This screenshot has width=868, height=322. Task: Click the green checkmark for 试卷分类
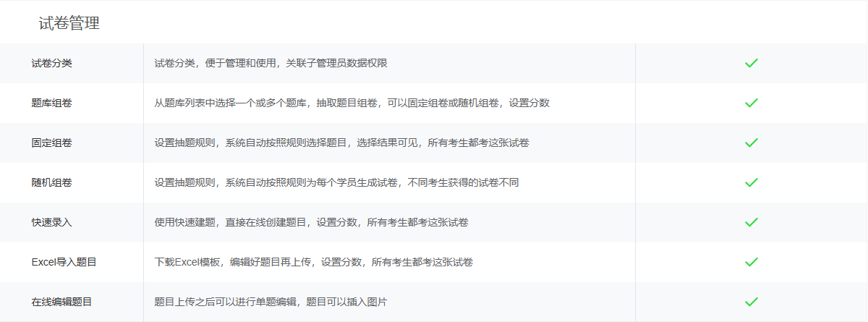[751, 63]
